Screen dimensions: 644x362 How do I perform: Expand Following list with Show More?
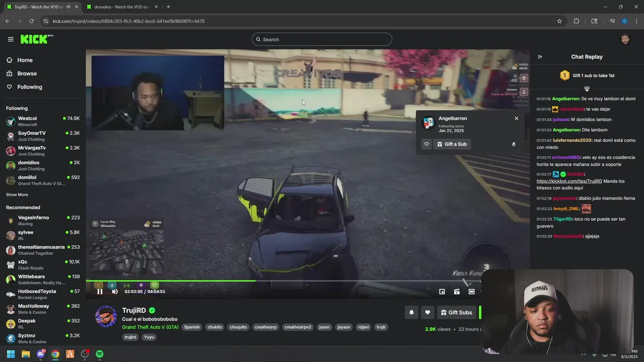click(x=17, y=195)
